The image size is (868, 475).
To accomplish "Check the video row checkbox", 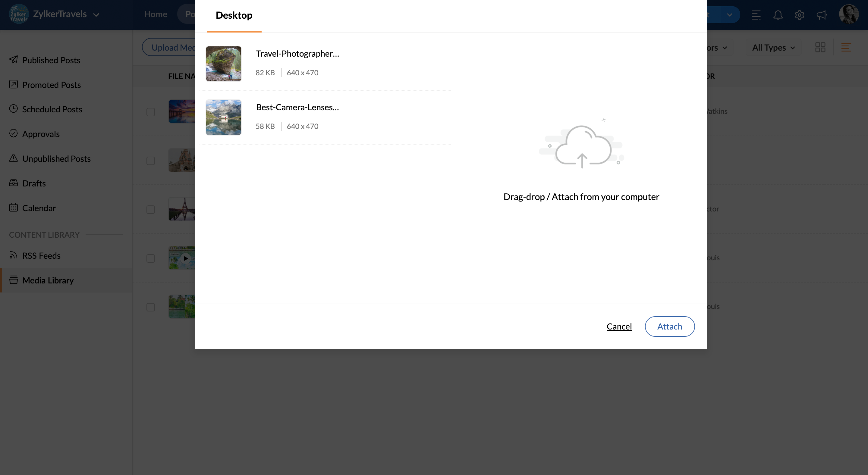I will point(151,258).
